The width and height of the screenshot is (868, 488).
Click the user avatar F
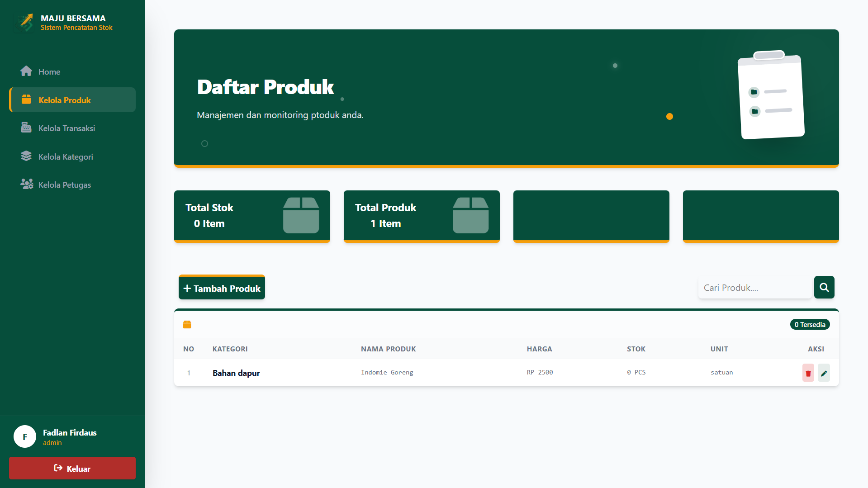25,436
